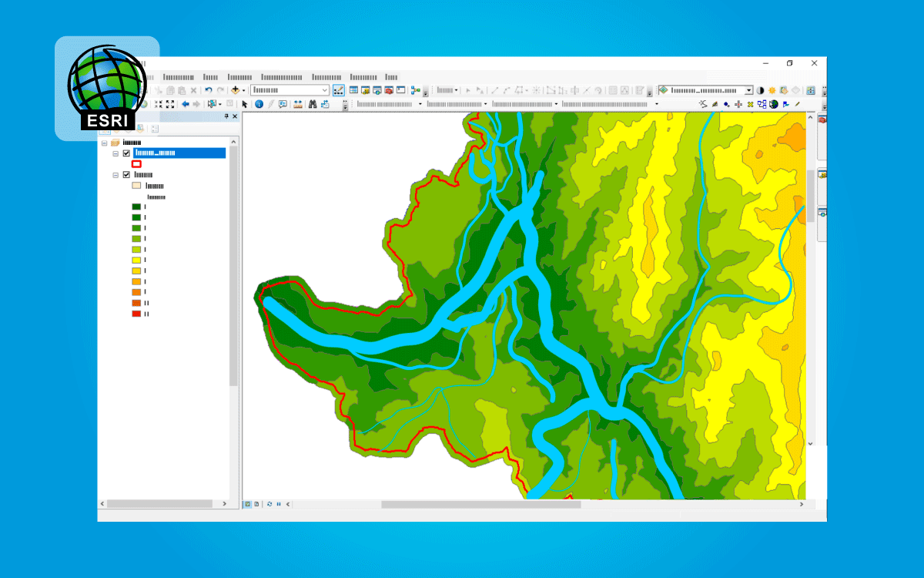Activate the Select Elements arrow tool

[x=245, y=104]
